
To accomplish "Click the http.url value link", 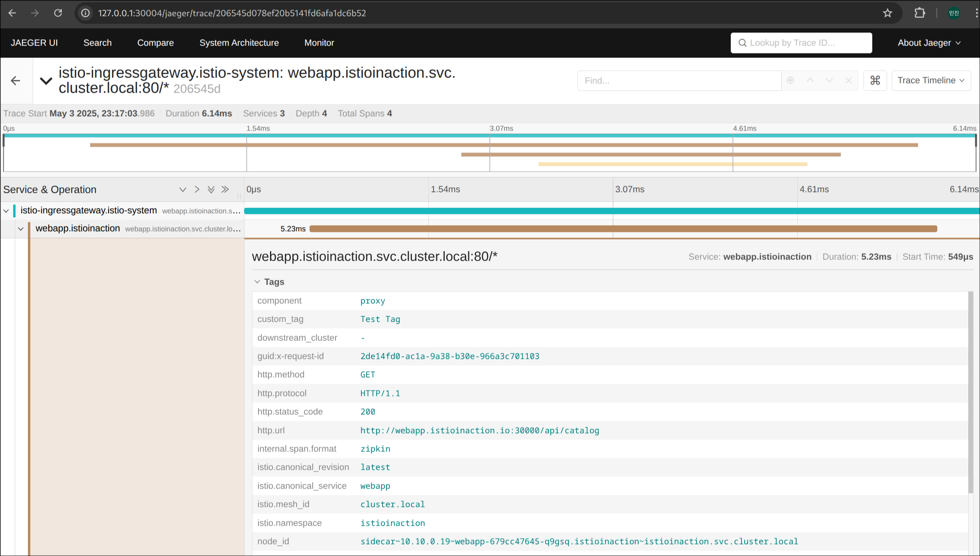I will click(x=479, y=431).
